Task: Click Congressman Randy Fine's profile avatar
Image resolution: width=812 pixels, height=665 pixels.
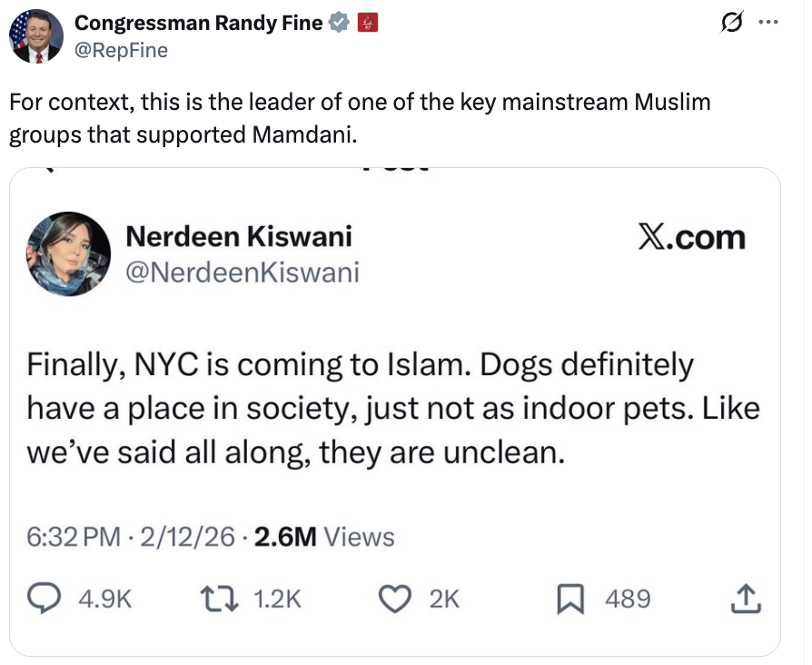Action: pyautogui.click(x=35, y=36)
